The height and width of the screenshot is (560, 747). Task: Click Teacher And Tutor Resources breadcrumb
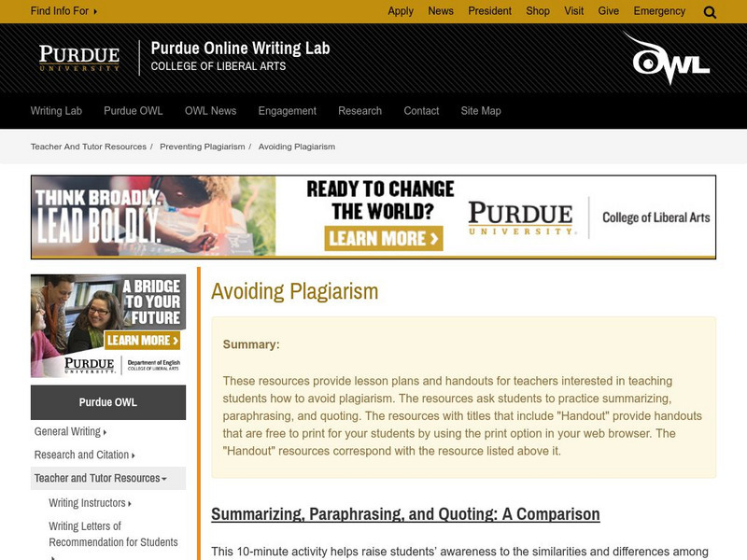pos(89,147)
